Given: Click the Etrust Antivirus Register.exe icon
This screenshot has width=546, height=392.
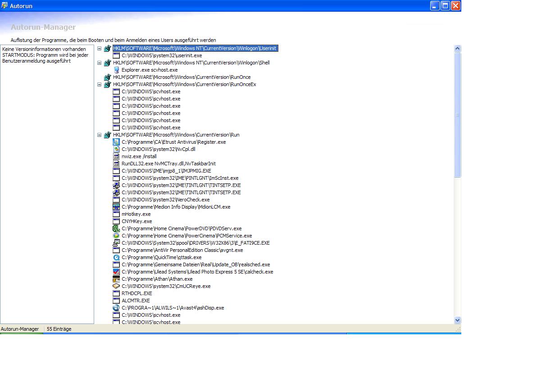Looking at the screenshot, I should pos(116,142).
